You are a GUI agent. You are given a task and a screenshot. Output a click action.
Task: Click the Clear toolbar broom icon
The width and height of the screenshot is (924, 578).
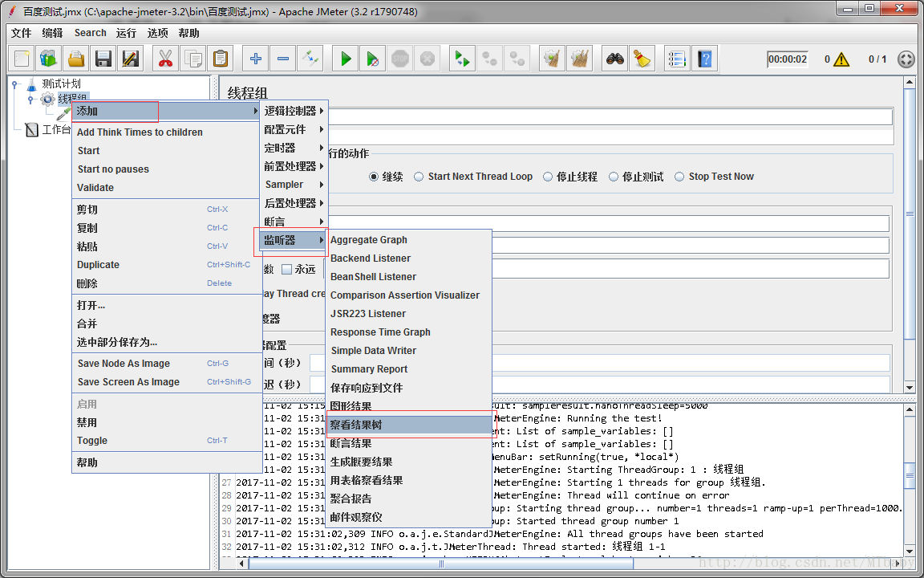click(x=552, y=59)
